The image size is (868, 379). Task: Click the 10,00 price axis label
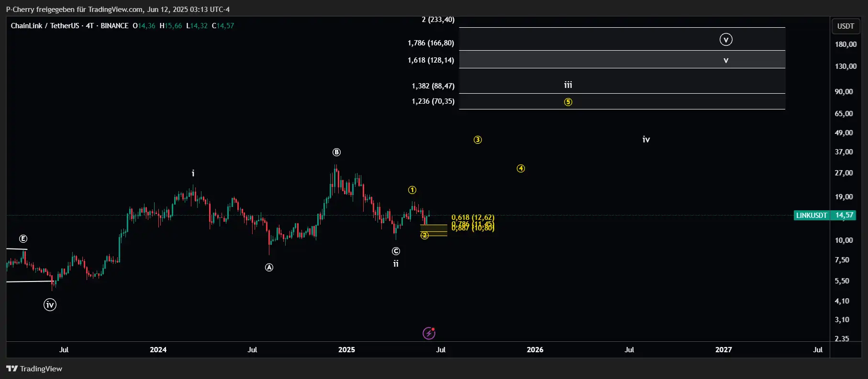pyautogui.click(x=844, y=240)
